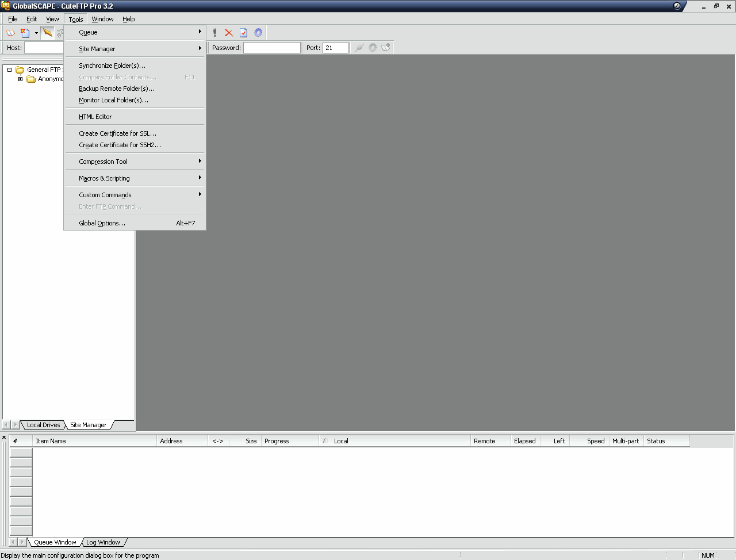
Task: Click the plug connect icon next to Port
Action: pos(359,48)
